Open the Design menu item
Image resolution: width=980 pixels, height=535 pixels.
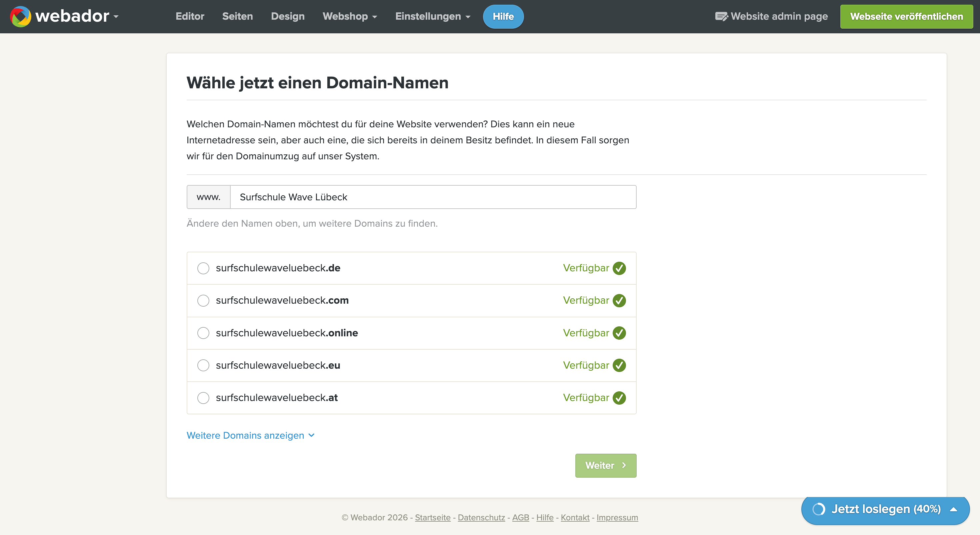tap(288, 16)
